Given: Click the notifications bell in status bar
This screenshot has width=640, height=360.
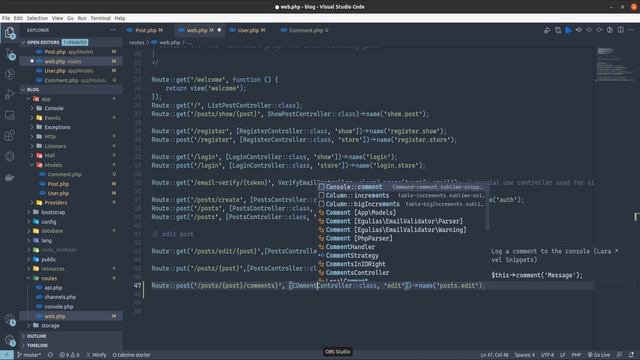Looking at the screenshot, I should 631,355.
